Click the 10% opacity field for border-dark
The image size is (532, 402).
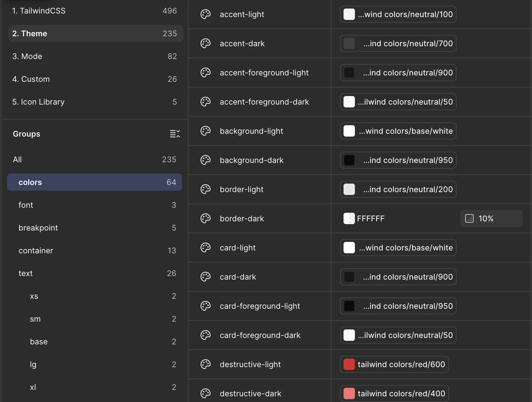[491, 218]
